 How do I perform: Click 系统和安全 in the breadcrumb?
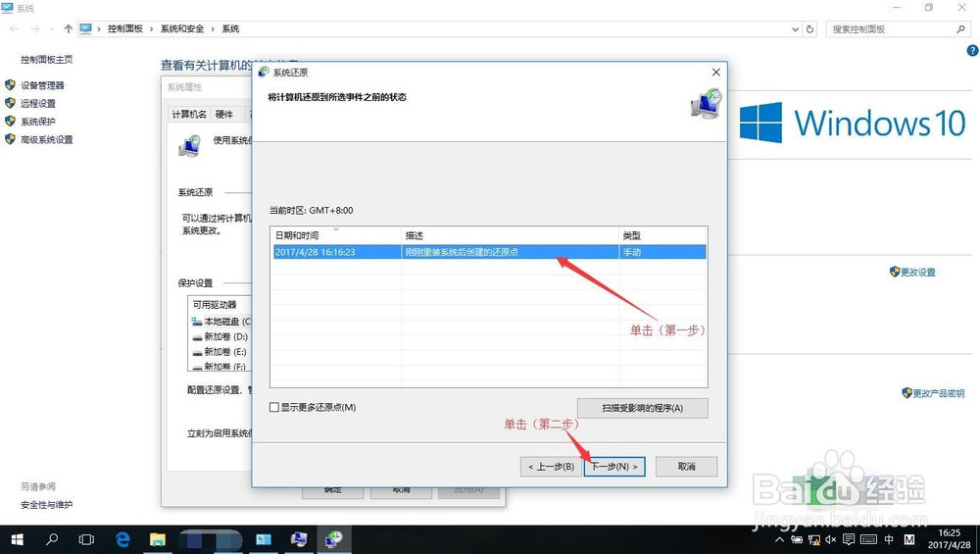[x=182, y=28]
